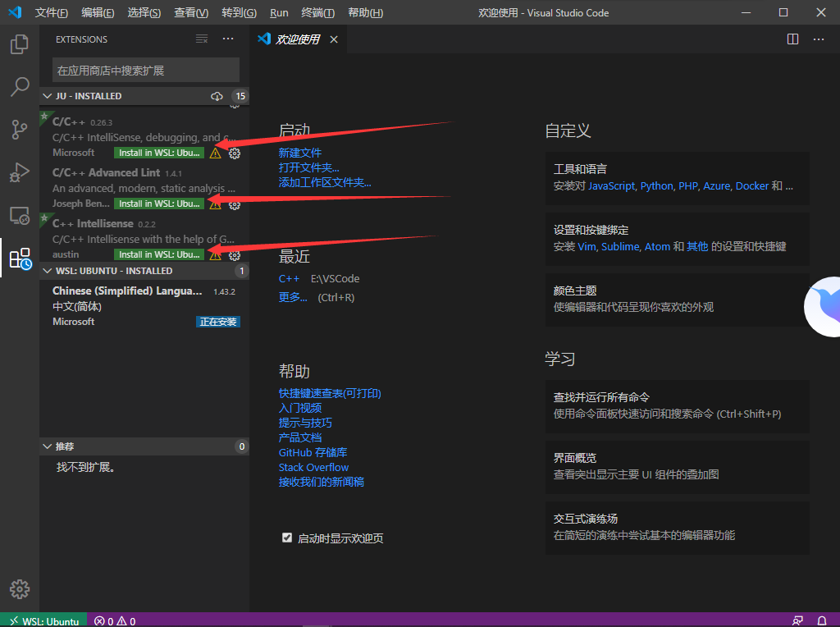Open the 终端(T) menu
840x627 pixels.
[x=318, y=12]
